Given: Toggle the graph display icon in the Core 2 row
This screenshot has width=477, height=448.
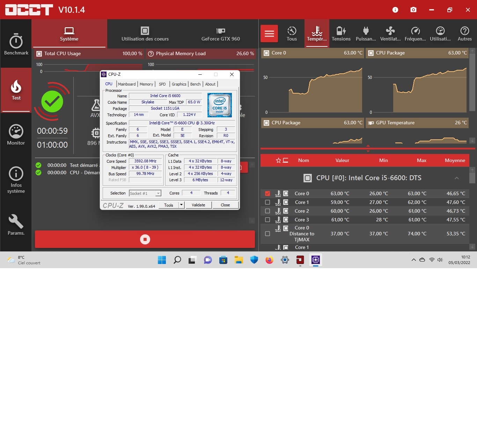Looking at the screenshot, I should pos(286,211).
